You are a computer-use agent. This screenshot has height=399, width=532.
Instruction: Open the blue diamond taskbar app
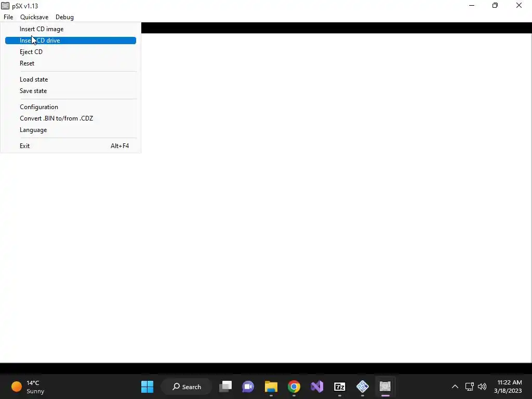coord(362,387)
